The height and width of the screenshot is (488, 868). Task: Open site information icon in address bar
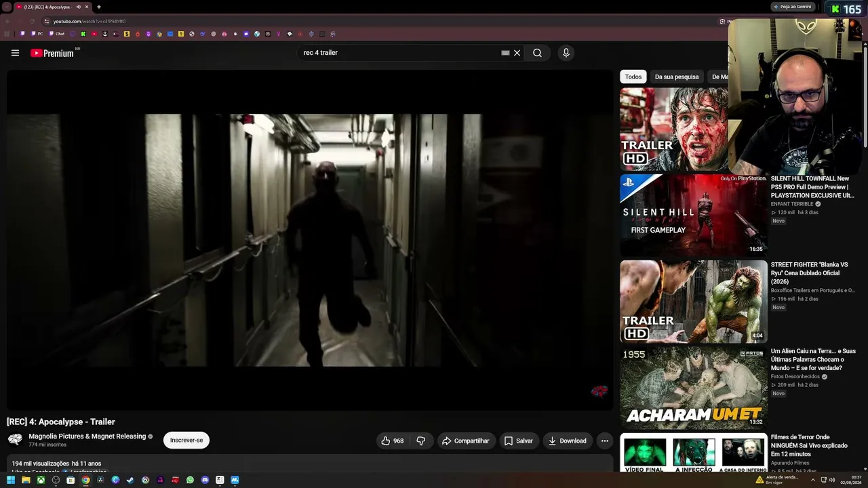[46, 21]
